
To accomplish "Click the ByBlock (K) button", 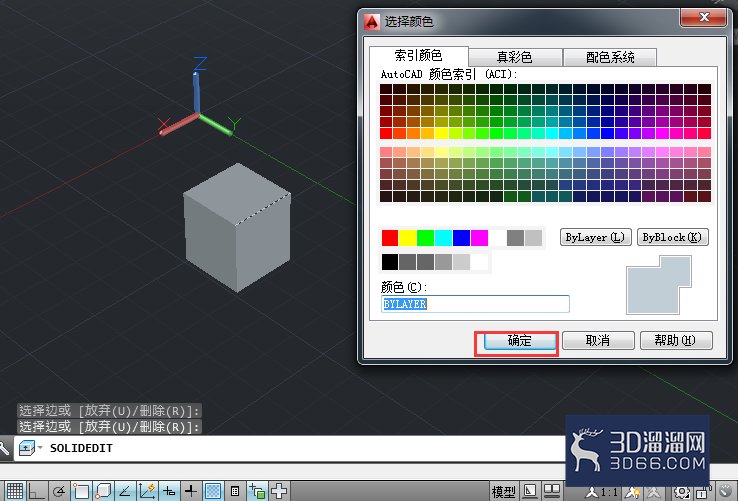I will pos(672,237).
